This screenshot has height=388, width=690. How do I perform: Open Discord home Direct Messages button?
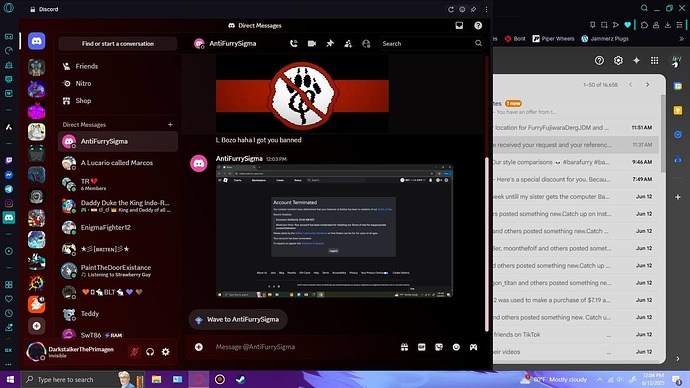click(x=37, y=41)
